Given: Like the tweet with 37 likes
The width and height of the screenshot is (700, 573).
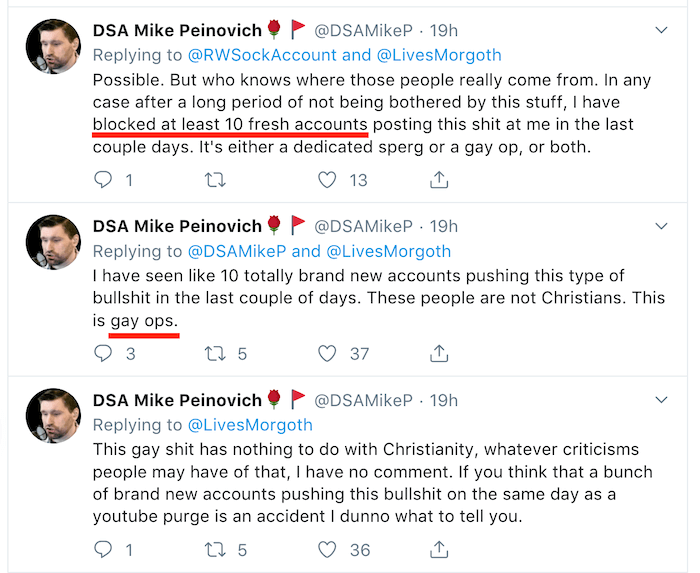Looking at the screenshot, I should tap(327, 353).
